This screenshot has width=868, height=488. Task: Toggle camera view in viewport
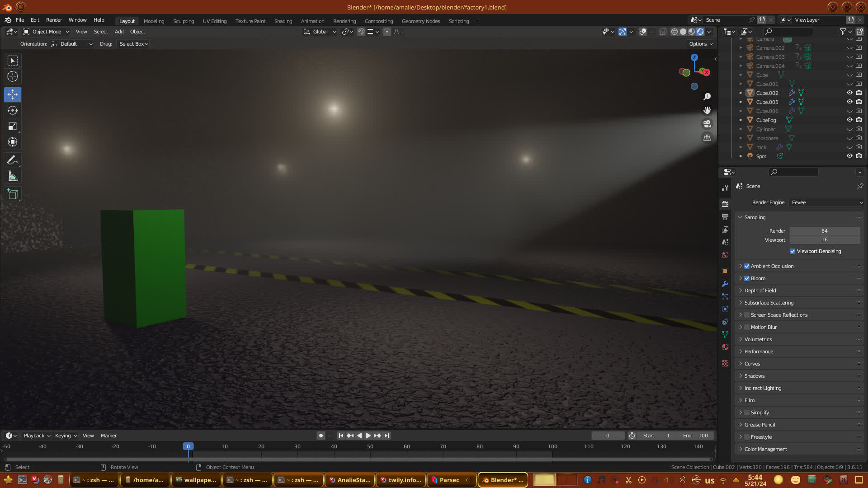point(707,124)
